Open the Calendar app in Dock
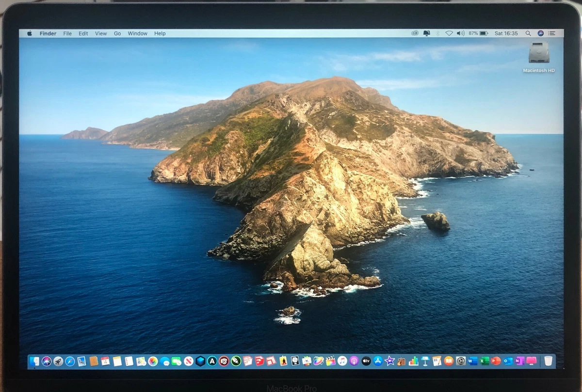Image resolution: width=582 pixels, height=392 pixels. point(105,361)
